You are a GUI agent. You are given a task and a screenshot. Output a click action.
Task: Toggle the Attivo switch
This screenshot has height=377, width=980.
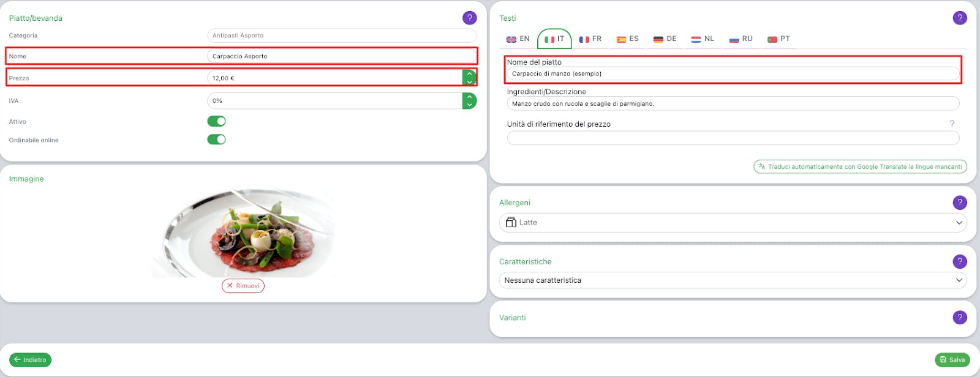point(216,121)
